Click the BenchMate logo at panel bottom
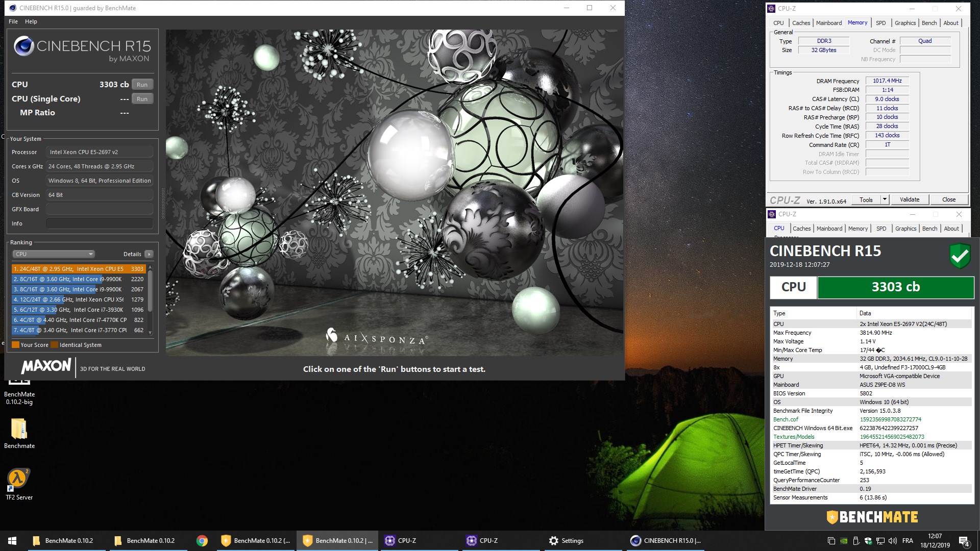 click(x=872, y=517)
